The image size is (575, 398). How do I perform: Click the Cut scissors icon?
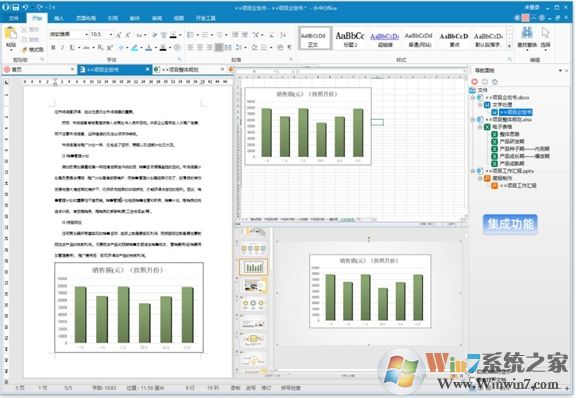(x=25, y=29)
